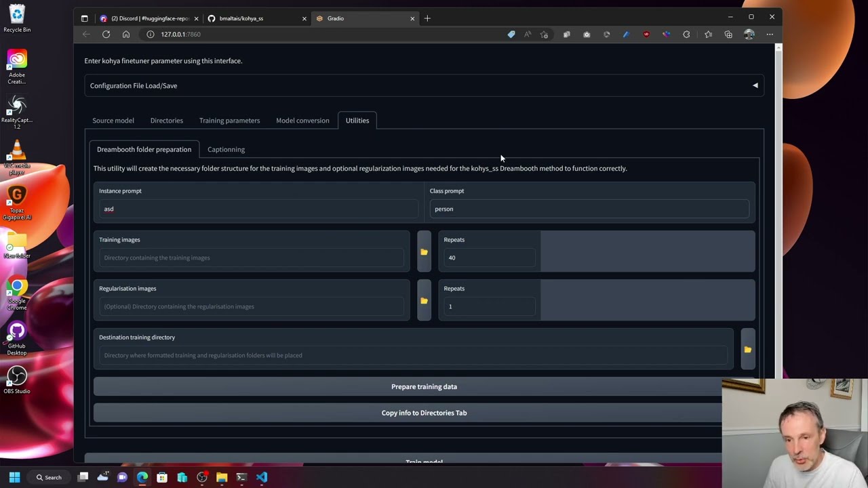This screenshot has height=488, width=868.
Task: Close the Gradio browser tab
Action: (412, 18)
